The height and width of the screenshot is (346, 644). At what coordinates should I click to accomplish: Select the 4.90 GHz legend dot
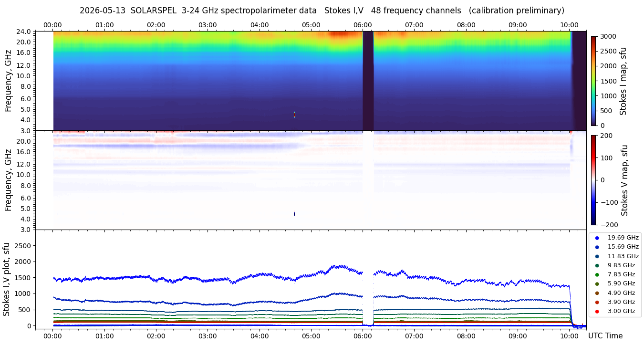597,293
